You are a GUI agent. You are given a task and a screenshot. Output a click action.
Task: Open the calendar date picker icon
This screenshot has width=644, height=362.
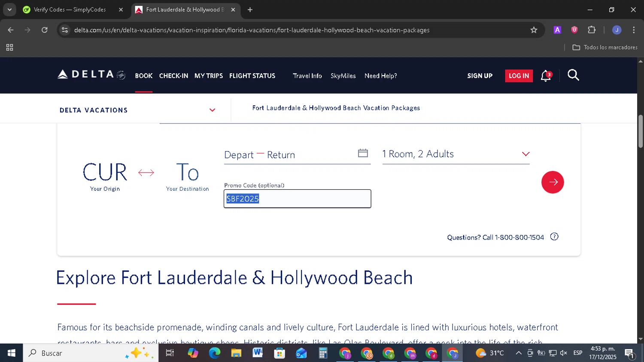pyautogui.click(x=363, y=153)
